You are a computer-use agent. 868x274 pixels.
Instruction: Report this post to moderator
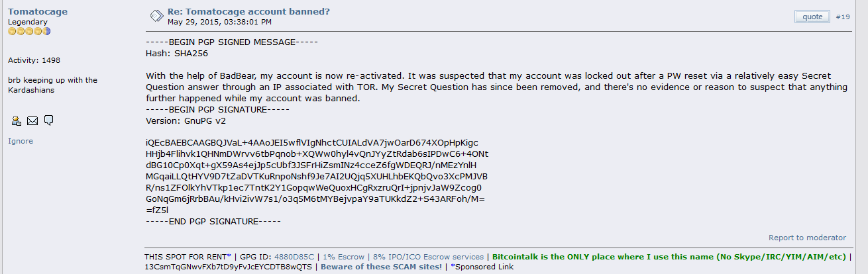pyautogui.click(x=807, y=238)
